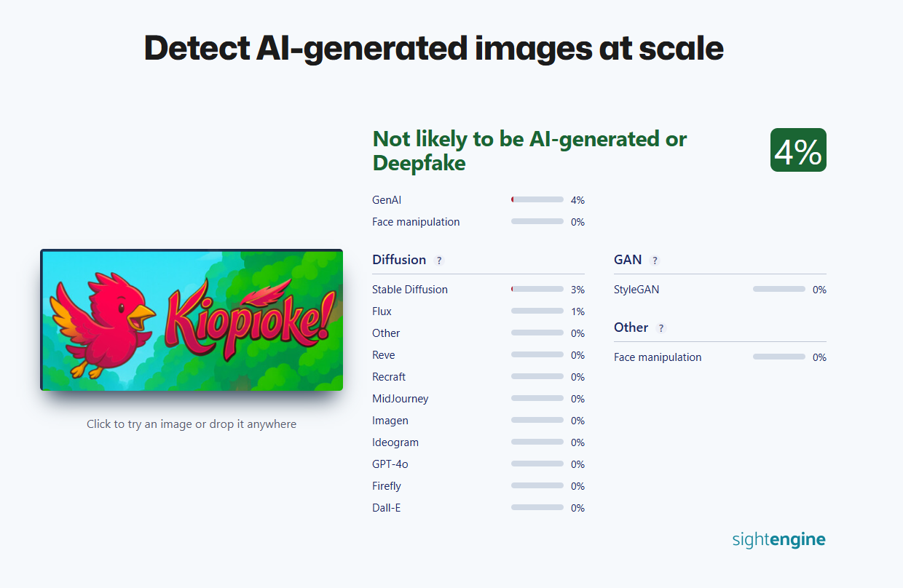903x588 pixels.
Task: Click 'Click to try an image' caption
Action: [192, 424]
